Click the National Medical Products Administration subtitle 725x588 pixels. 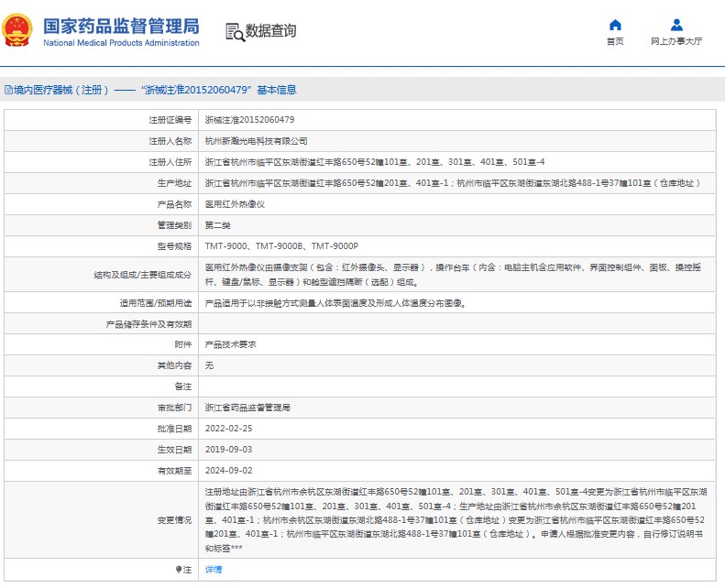(121, 43)
